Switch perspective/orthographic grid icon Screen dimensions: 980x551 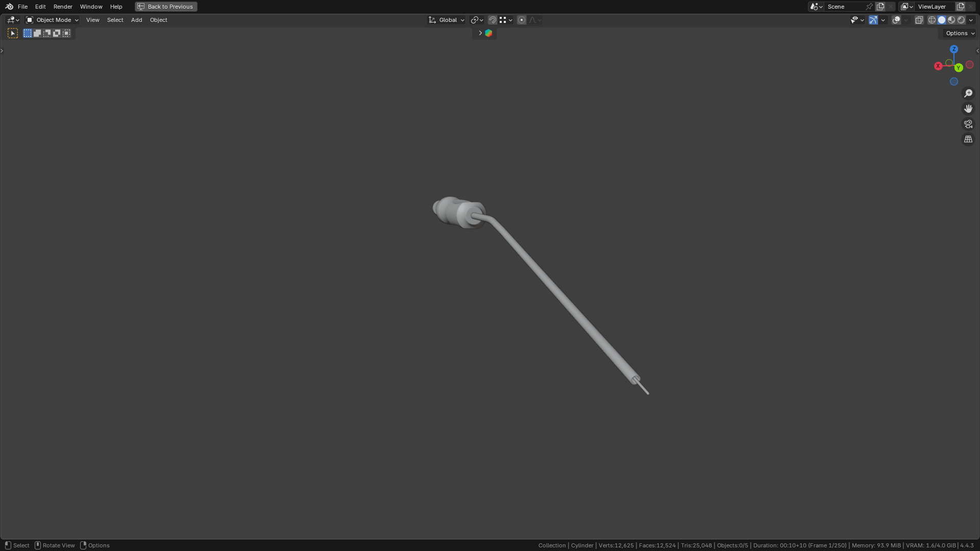[968, 139]
